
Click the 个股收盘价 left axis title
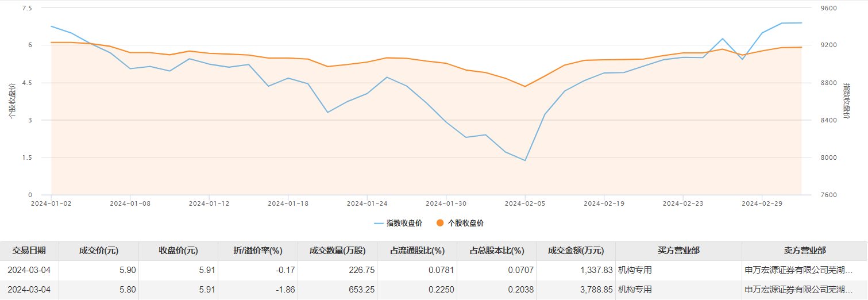11,102
